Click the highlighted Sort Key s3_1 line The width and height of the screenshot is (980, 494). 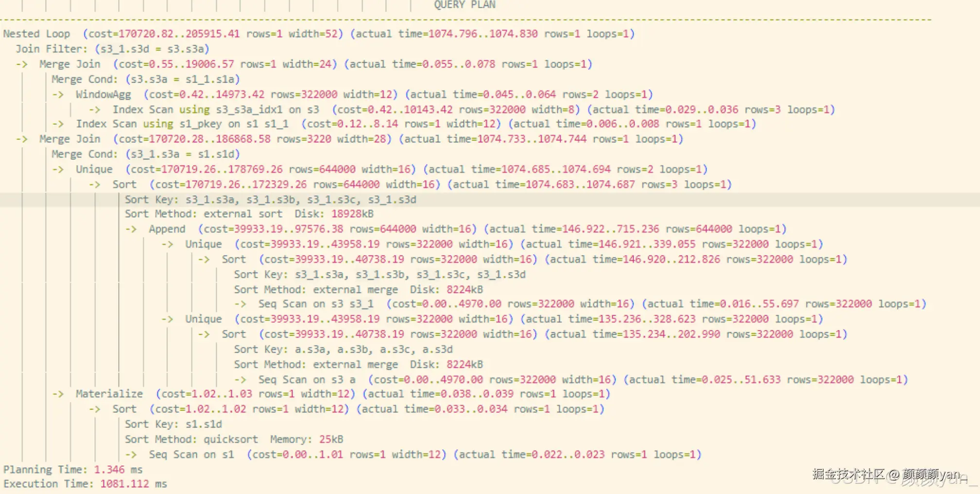(271, 199)
